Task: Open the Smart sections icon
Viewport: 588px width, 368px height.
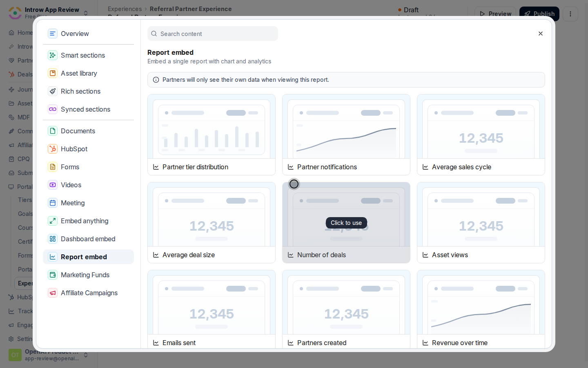Action: pos(53,55)
